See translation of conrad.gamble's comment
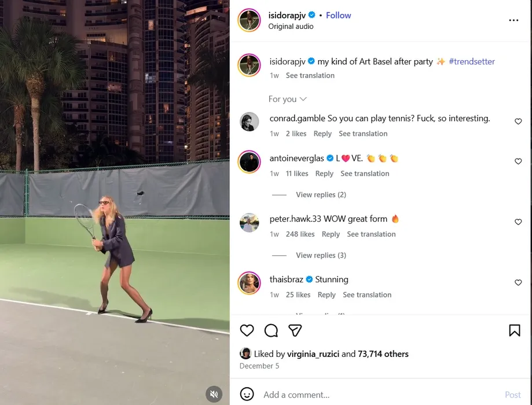 click(x=363, y=134)
